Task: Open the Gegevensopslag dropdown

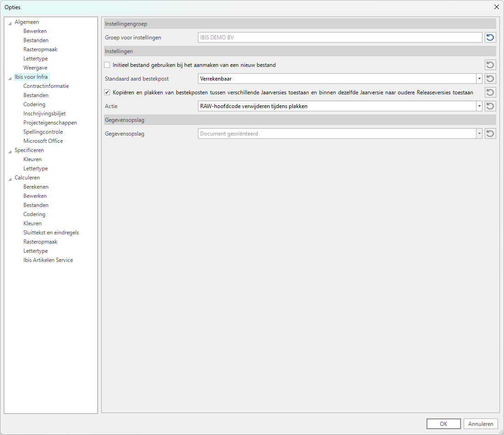Action: pos(479,134)
